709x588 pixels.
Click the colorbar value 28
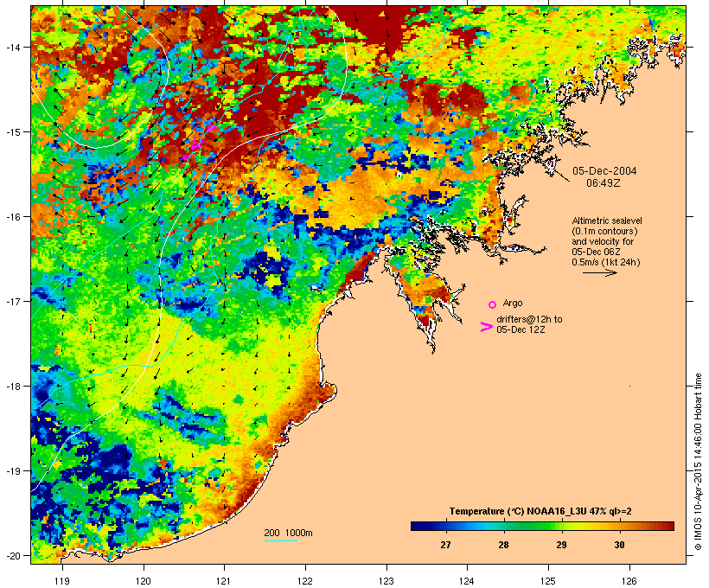[503, 545]
